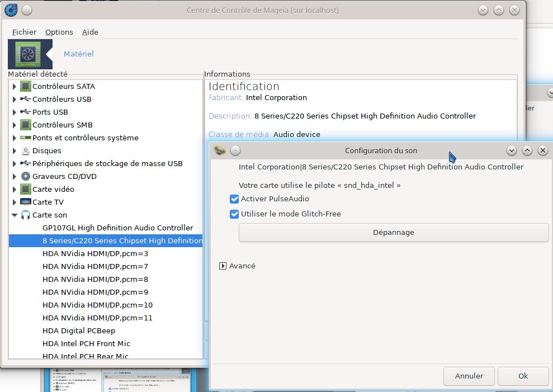Expand the Contrôleurs SMB tree node
This screenshot has height=392, width=553.
point(14,125)
